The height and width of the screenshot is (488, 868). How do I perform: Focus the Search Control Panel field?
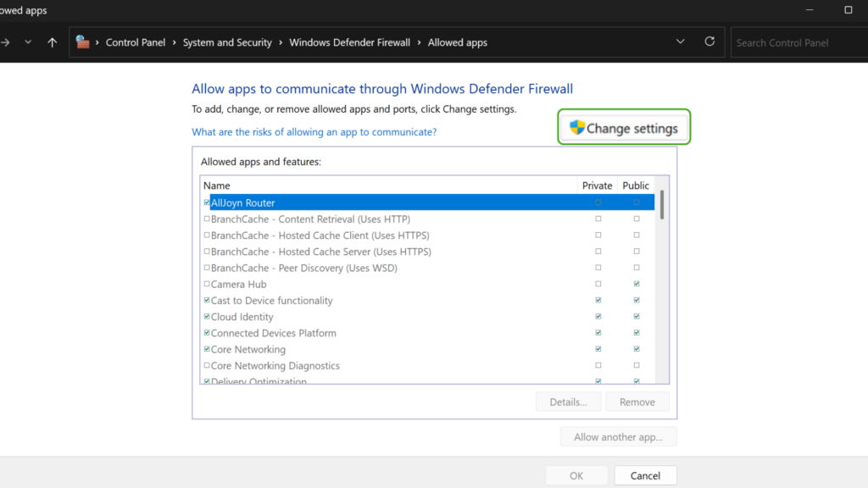[x=799, y=42]
